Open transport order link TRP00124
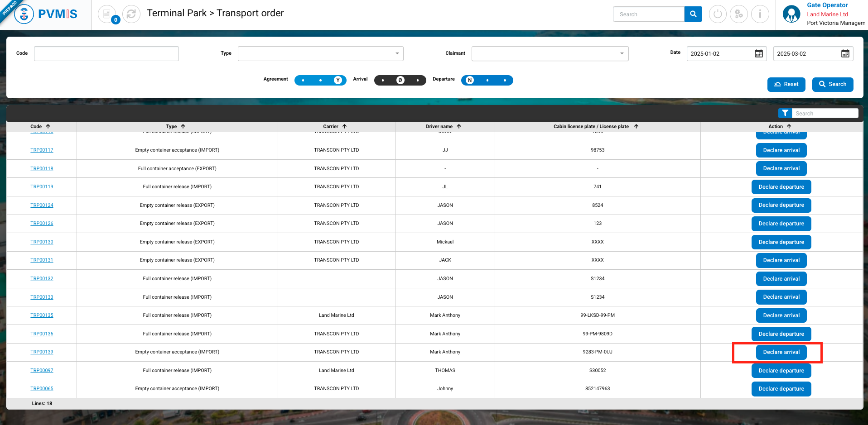The width and height of the screenshot is (868, 425). (42, 205)
